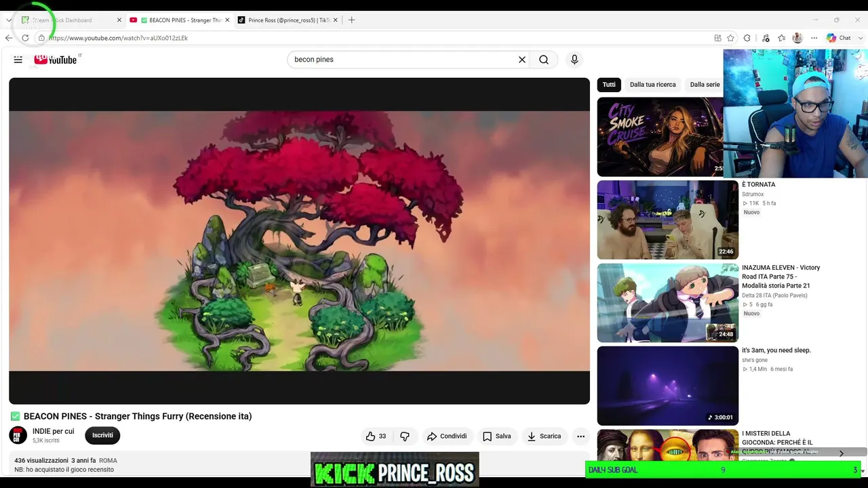Open the browser settings and more menu

(x=814, y=38)
